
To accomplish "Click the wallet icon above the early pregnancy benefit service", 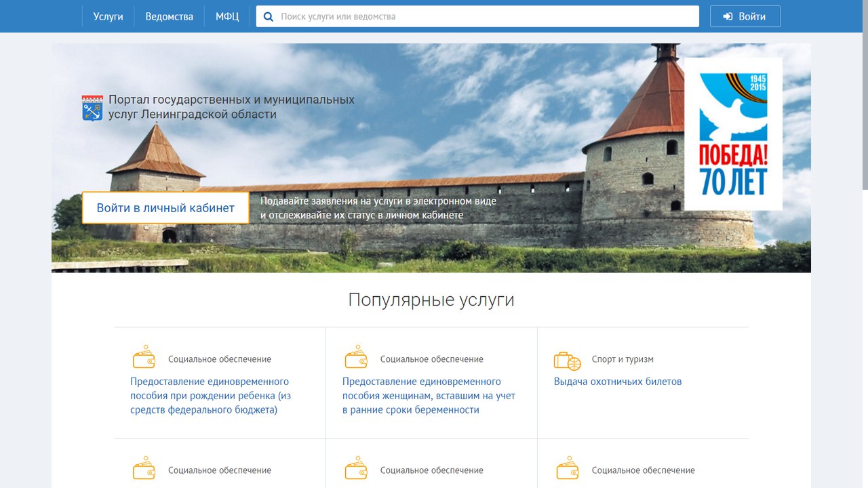I will tap(356, 358).
